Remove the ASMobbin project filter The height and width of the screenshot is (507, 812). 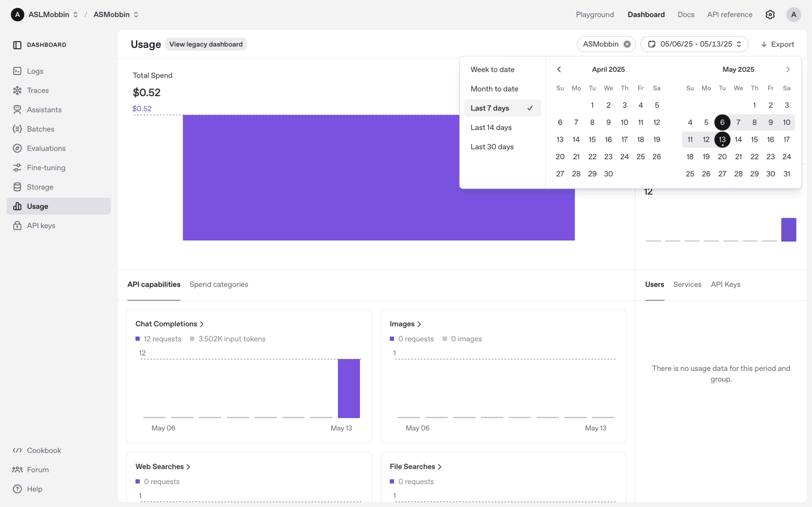pos(627,44)
